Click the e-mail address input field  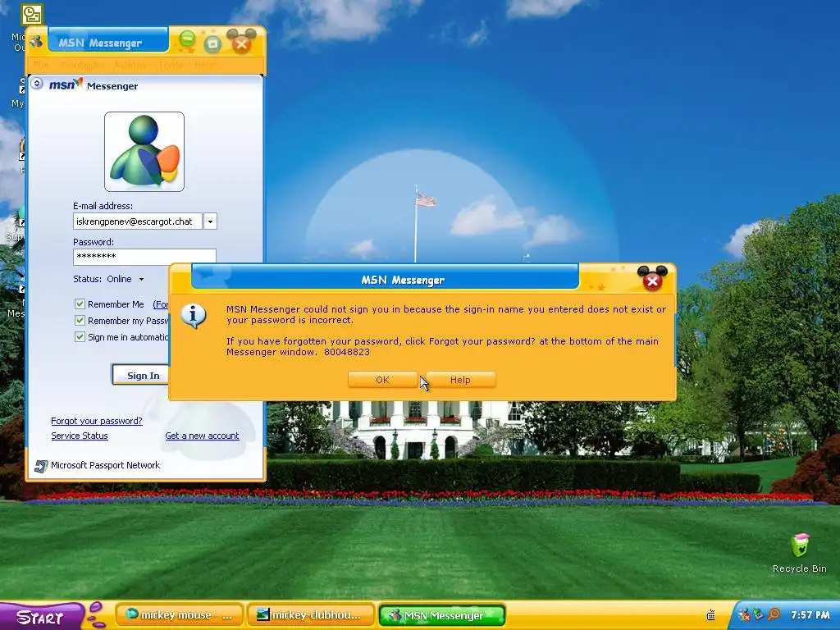pos(138,221)
